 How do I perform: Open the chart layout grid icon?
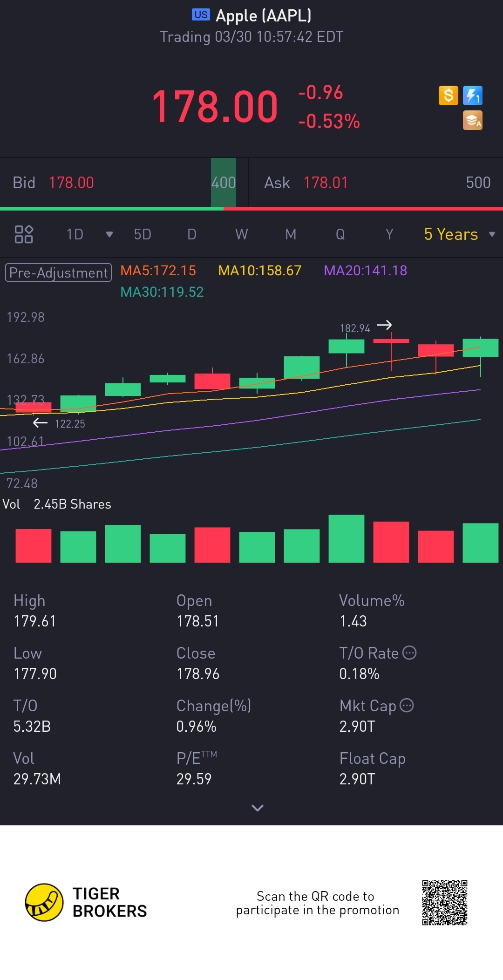(24, 234)
